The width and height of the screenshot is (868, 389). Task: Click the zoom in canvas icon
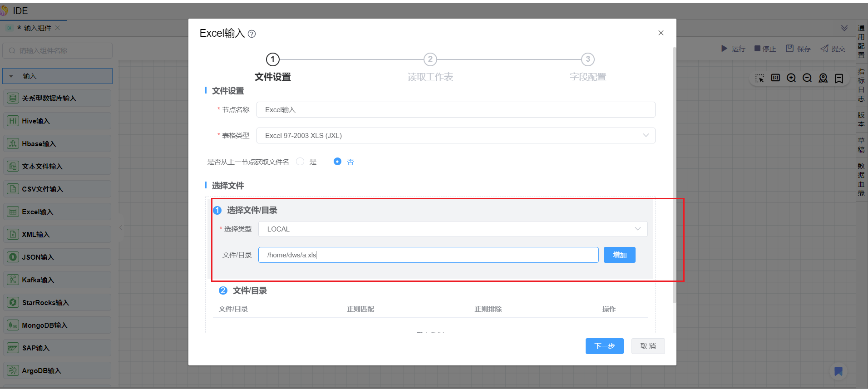click(791, 78)
